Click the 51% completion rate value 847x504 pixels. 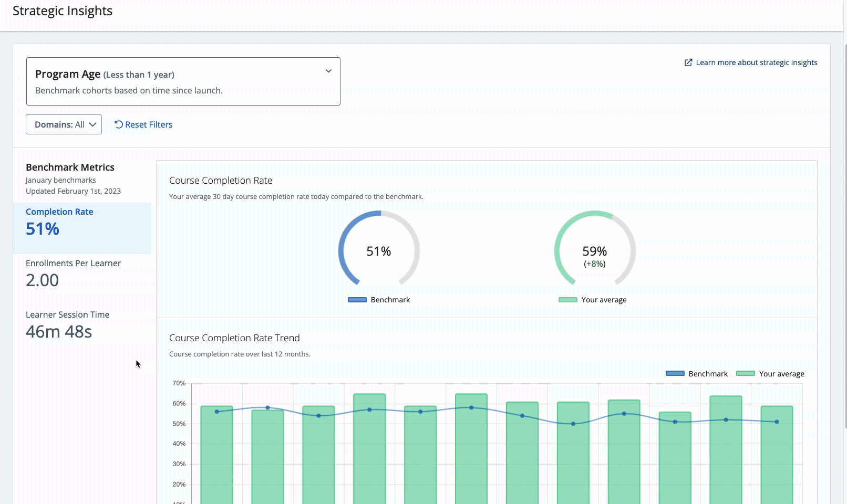pos(43,229)
